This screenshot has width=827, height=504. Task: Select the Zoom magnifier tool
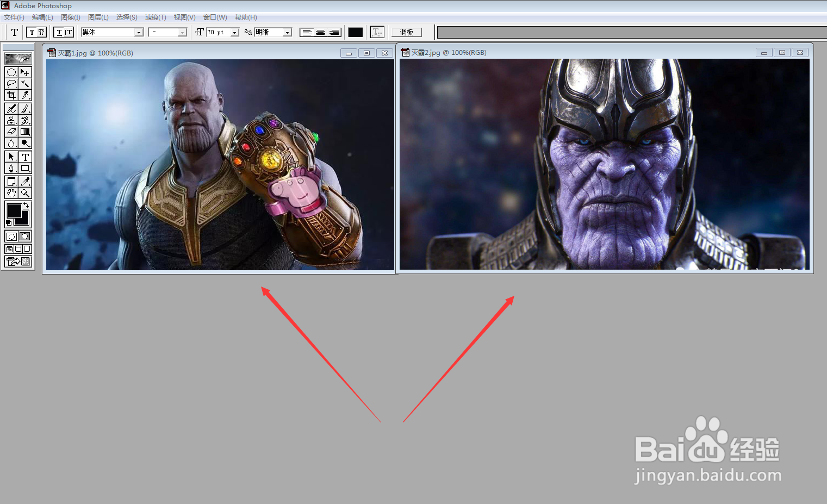click(x=25, y=193)
